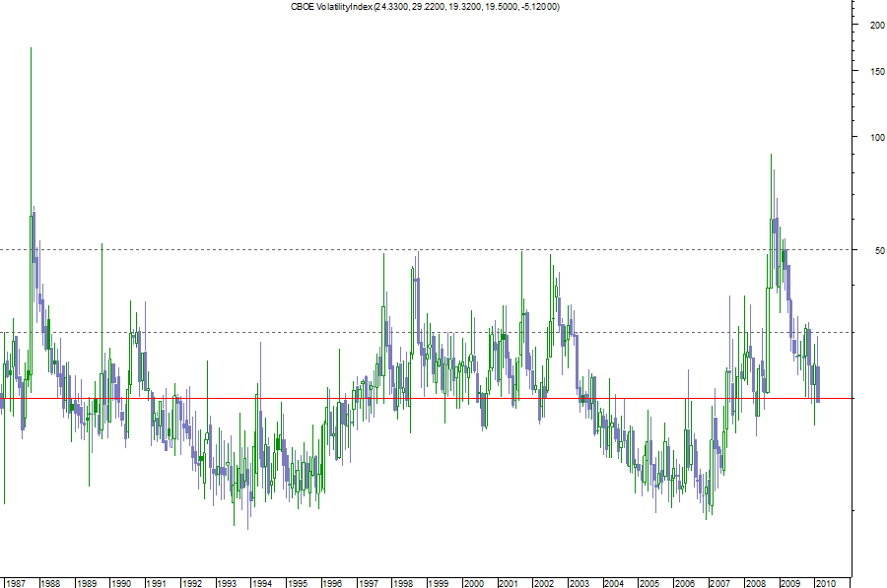Select the 1988 year label on time axis
887x588 pixels.
[50, 583]
